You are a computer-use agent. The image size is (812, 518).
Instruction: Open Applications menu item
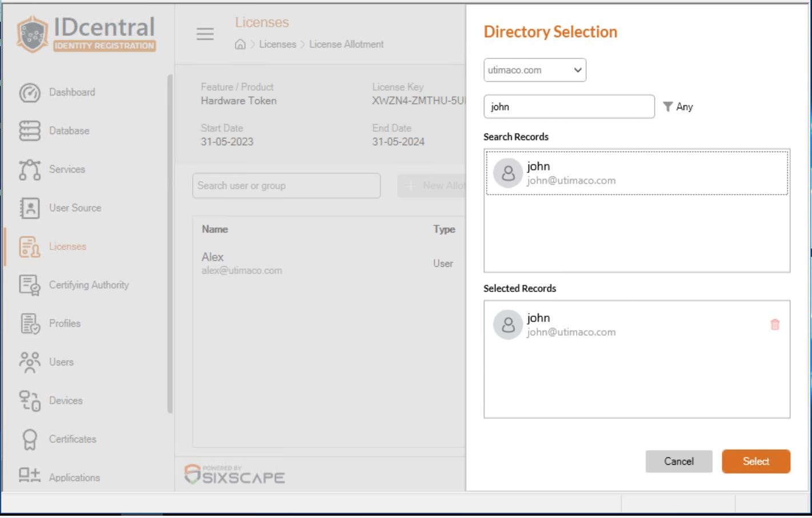[x=74, y=478]
